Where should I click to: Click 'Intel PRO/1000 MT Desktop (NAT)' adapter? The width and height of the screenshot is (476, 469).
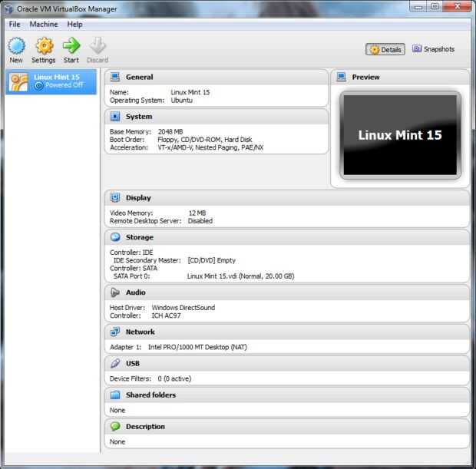point(197,347)
